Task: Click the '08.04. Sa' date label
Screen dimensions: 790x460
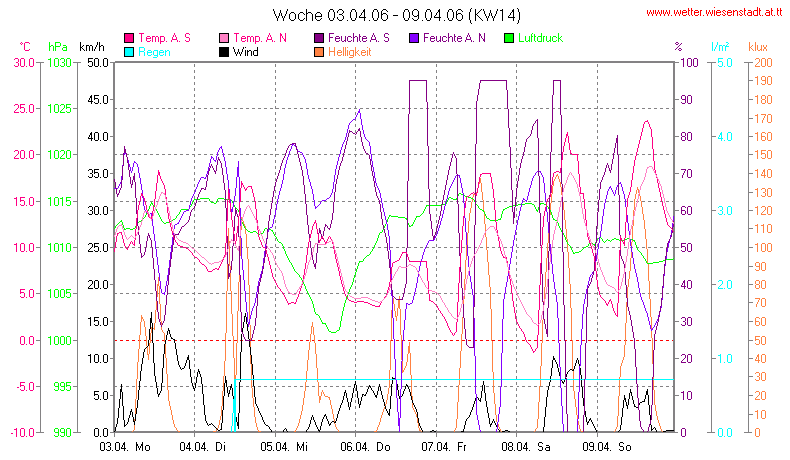Action: 525,447
